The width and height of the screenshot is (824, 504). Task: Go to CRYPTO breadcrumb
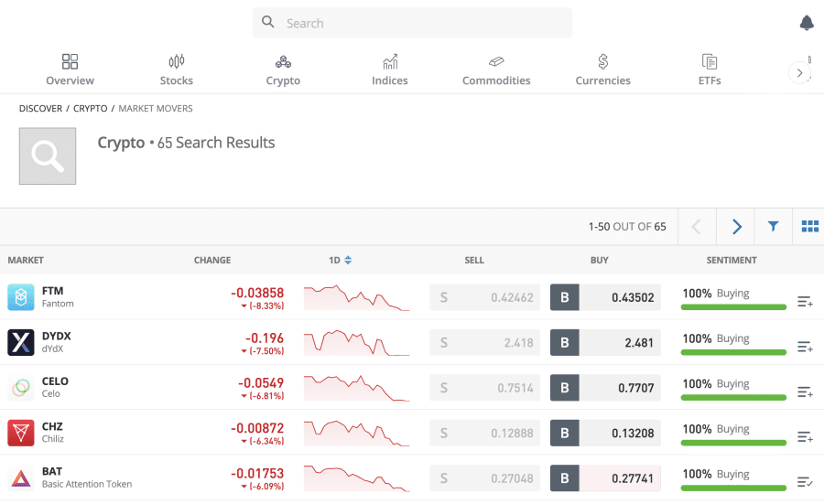click(x=90, y=109)
